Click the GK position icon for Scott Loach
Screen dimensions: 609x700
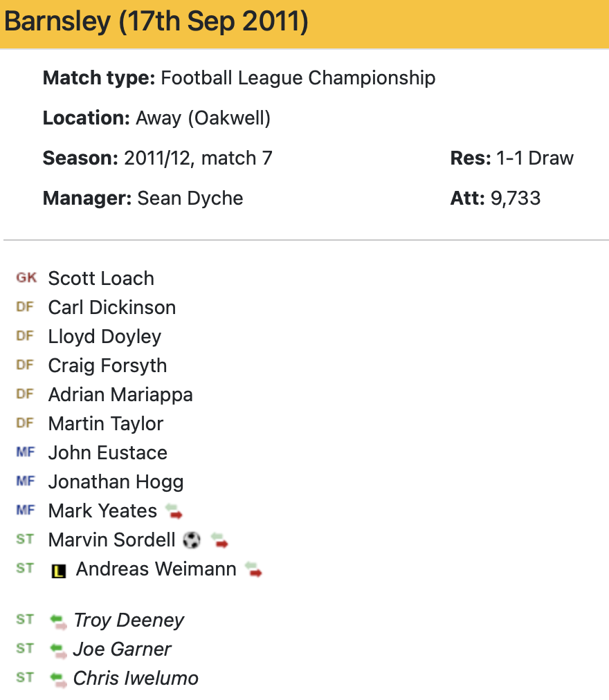click(x=26, y=278)
